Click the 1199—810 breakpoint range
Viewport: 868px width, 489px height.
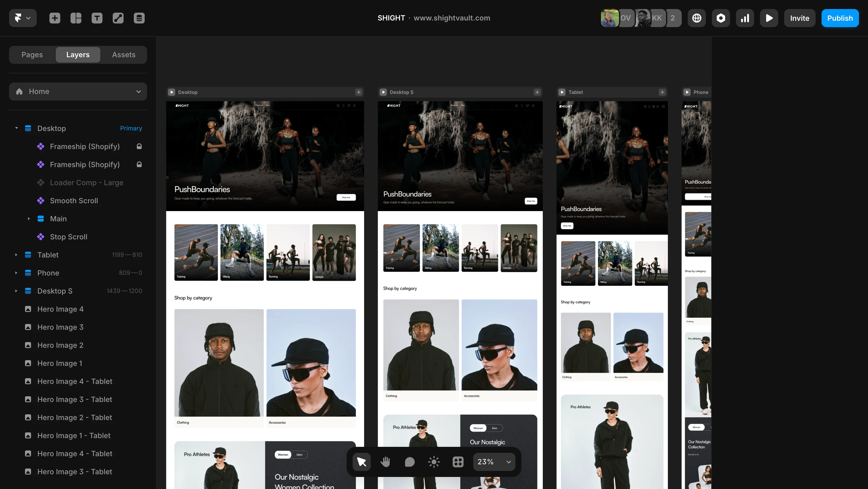tap(127, 255)
